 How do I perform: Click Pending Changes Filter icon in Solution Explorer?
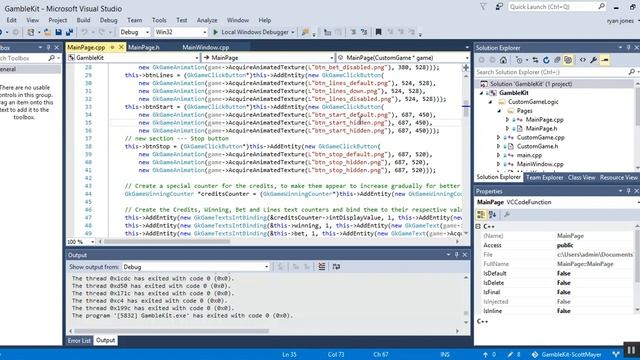pos(519,60)
